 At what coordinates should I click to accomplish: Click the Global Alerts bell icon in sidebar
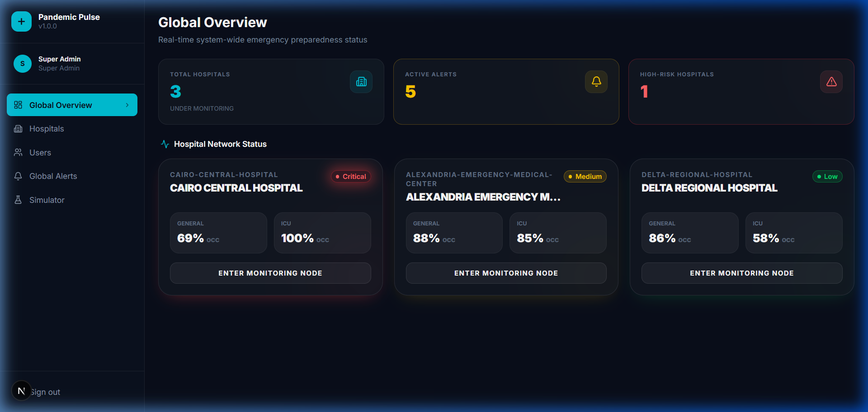(18, 176)
